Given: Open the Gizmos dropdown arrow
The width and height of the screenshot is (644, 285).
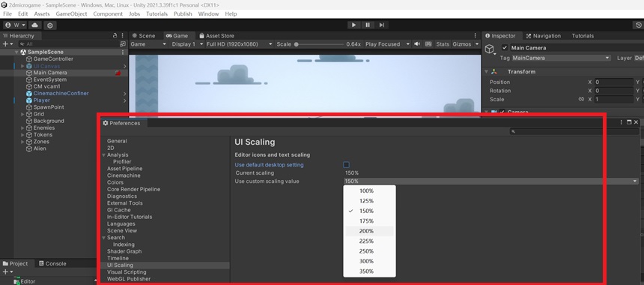Looking at the screenshot, I should tap(476, 44).
